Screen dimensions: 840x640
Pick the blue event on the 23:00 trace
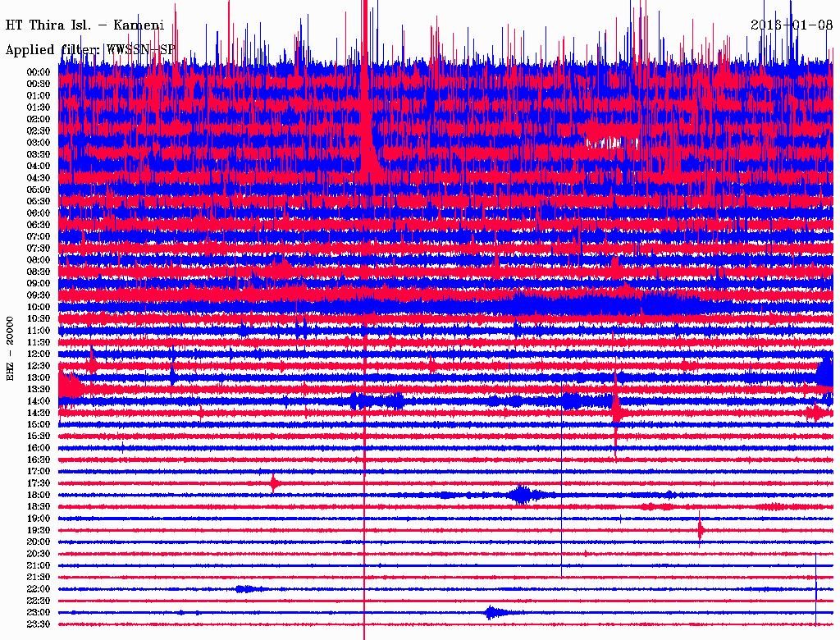tap(491, 612)
